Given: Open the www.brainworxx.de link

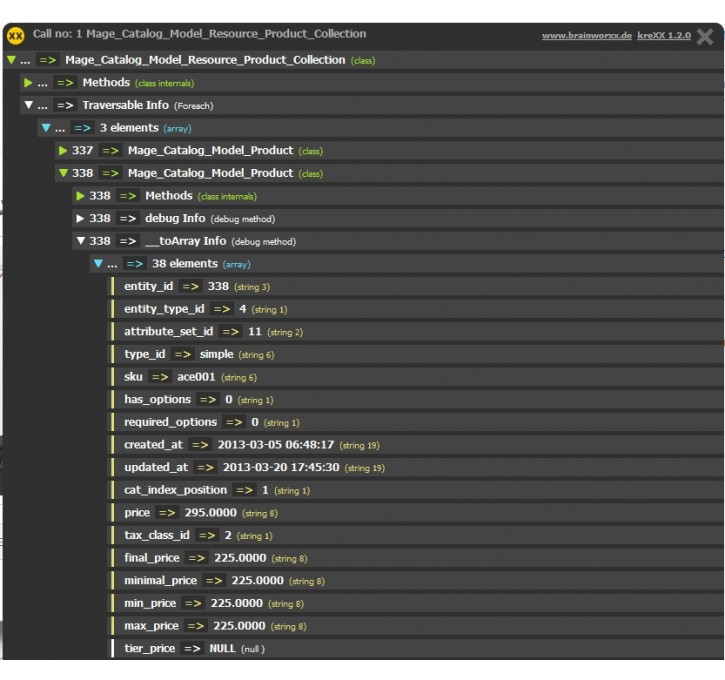Looking at the screenshot, I should coord(587,36).
